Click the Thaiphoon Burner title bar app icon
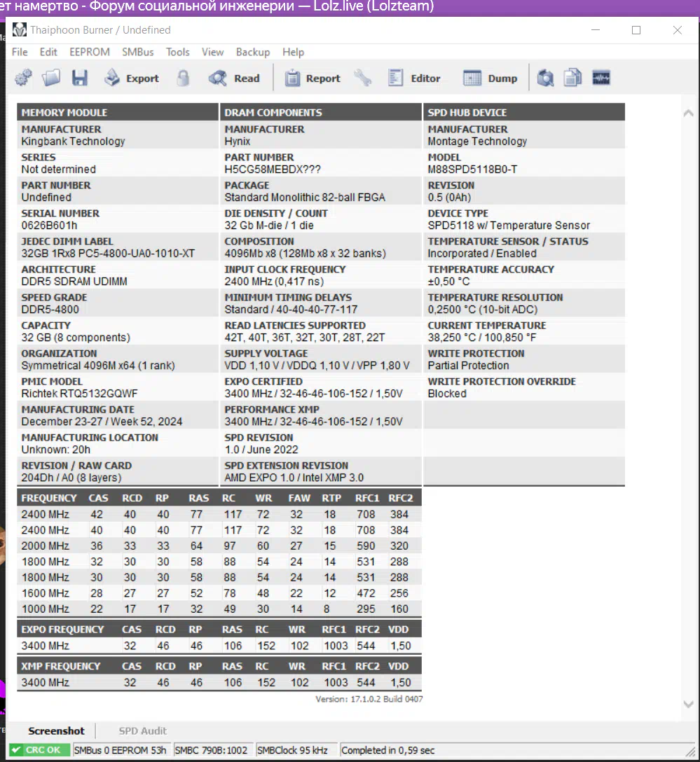The width and height of the screenshot is (700, 762). point(20,29)
